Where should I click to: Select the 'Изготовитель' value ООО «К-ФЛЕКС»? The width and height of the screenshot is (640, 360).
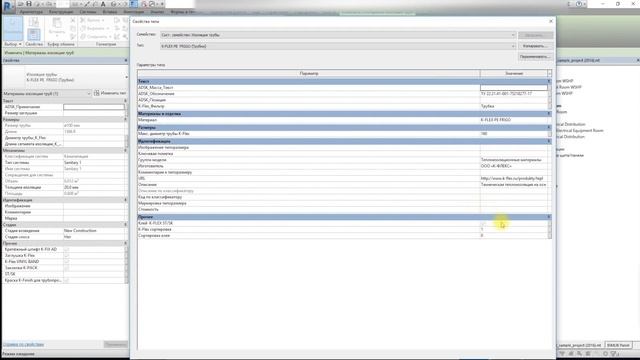tap(513, 166)
